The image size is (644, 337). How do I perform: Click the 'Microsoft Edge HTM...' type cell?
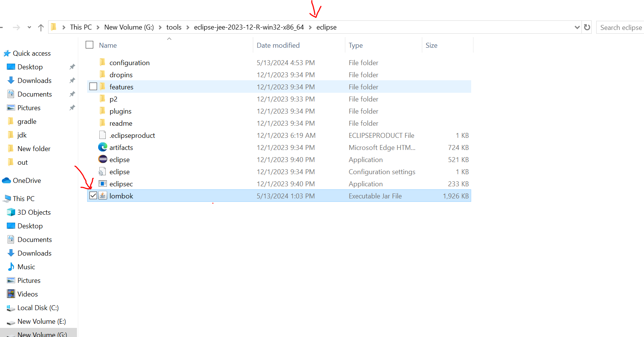click(382, 148)
